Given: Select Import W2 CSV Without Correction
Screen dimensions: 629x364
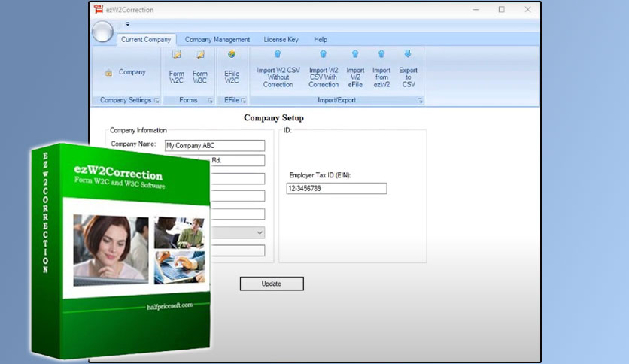Looking at the screenshot, I should [278, 69].
